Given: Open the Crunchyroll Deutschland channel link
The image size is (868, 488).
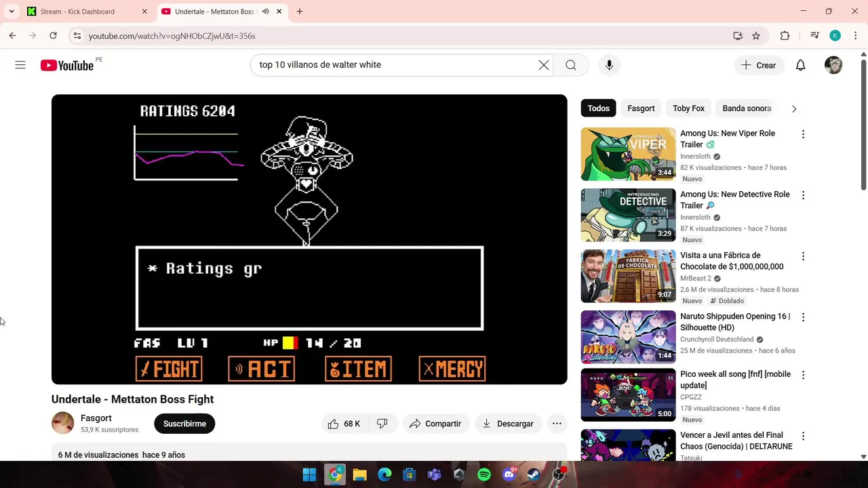Looking at the screenshot, I should (x=717, y=340).
